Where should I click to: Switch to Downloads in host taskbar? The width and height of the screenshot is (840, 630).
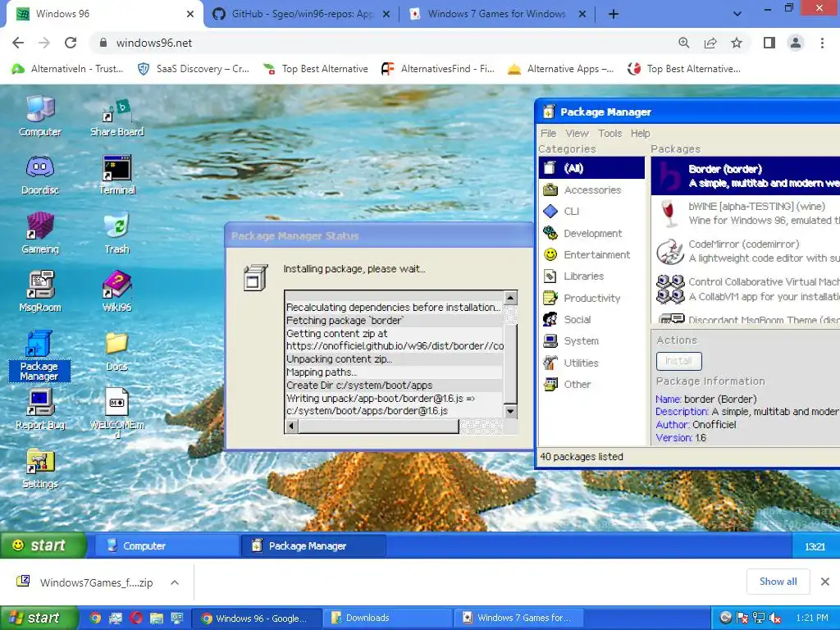point(389,619)
